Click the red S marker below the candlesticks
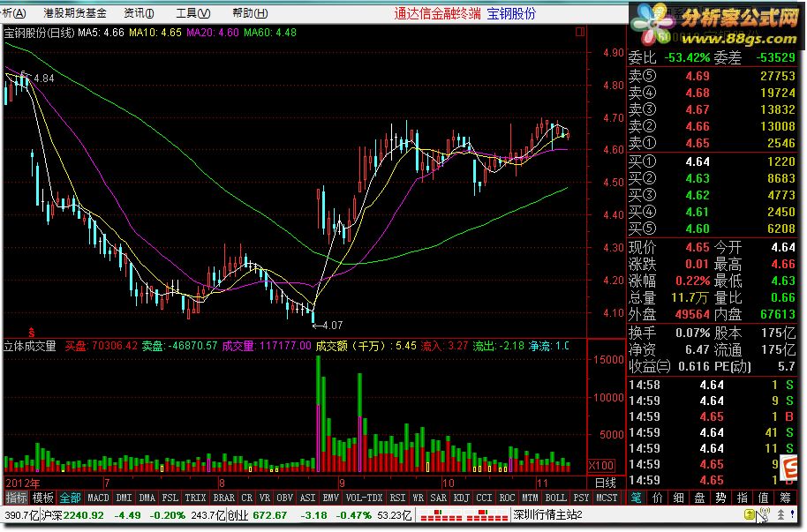Screen dimensions: 807x532 tap(32, 333)
